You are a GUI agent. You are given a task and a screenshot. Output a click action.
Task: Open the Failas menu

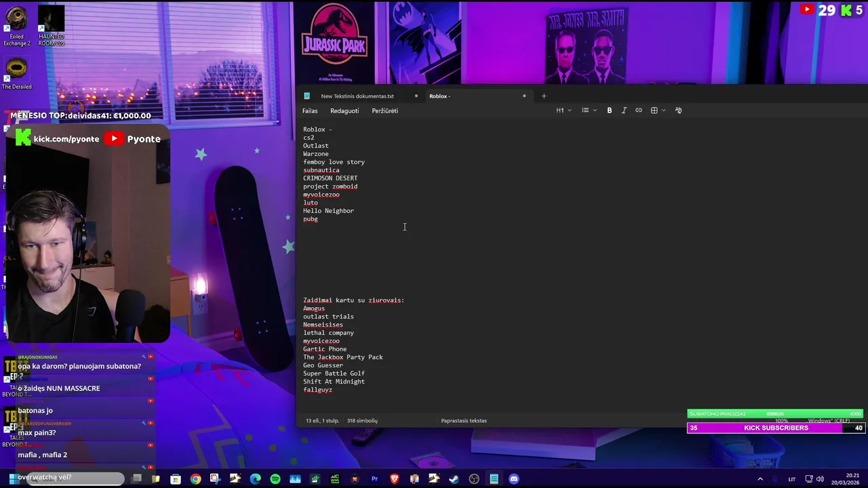310,111
